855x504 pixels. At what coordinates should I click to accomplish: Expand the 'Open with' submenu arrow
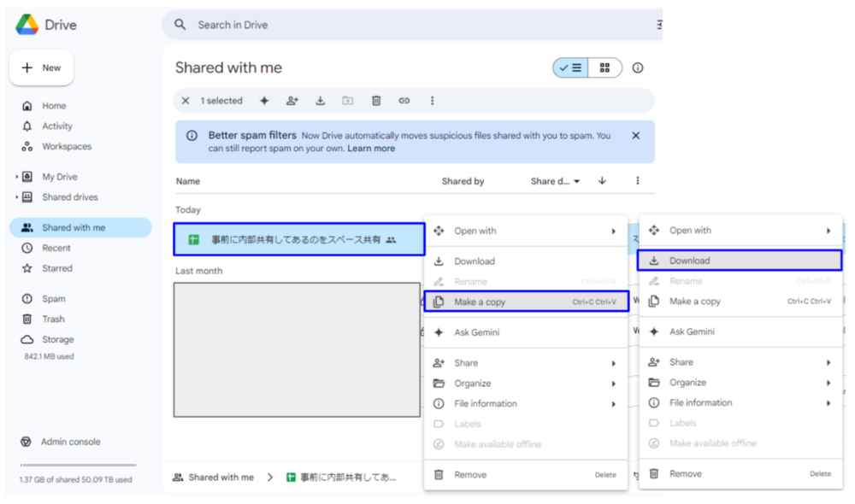coord(612,230)
